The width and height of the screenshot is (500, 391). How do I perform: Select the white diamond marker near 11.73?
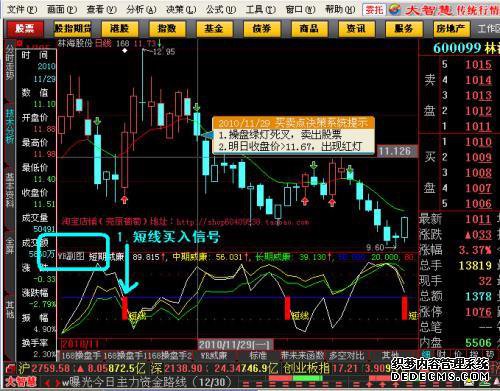tap(124, 51)
